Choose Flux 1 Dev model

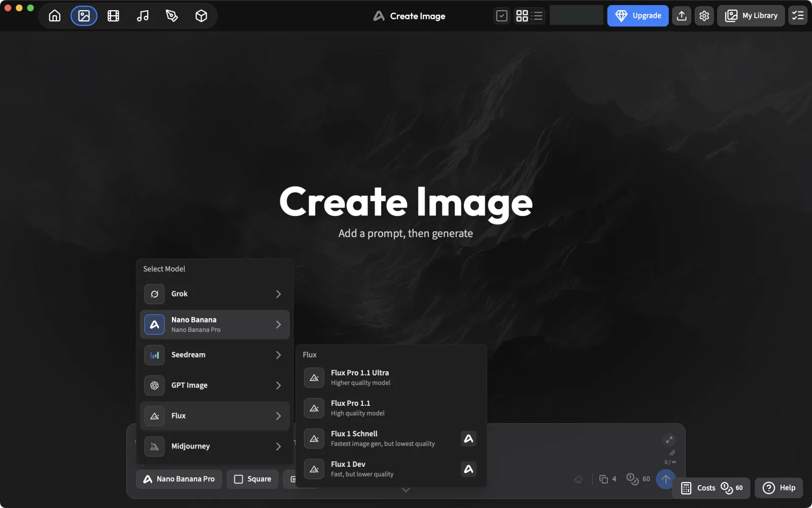click(391, 469)
